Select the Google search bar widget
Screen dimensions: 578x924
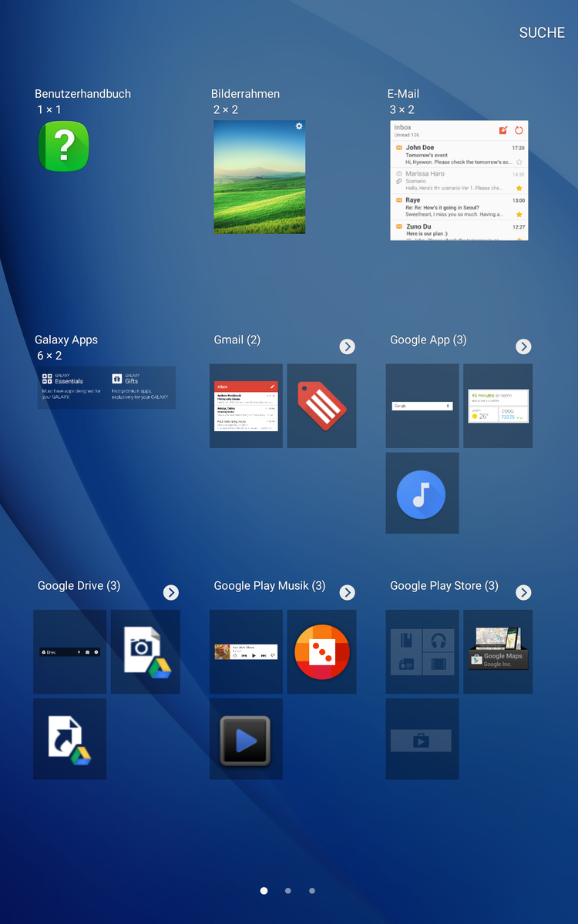[422, 406]
